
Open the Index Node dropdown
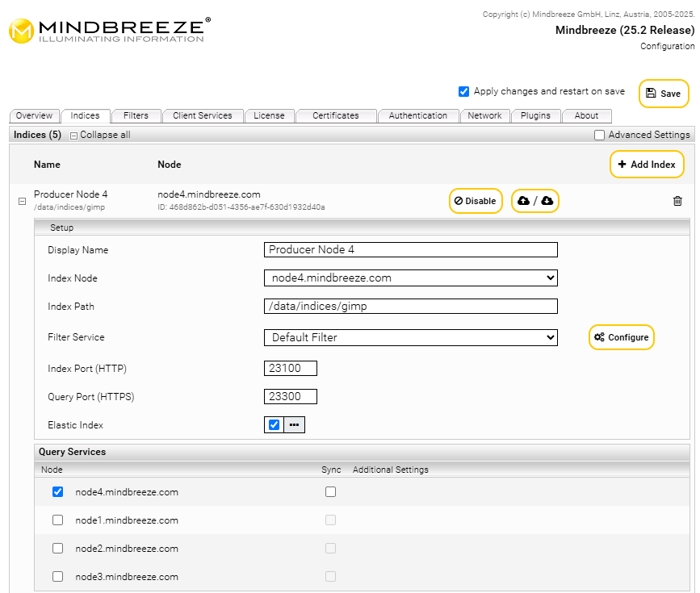[x=411, y=278]
